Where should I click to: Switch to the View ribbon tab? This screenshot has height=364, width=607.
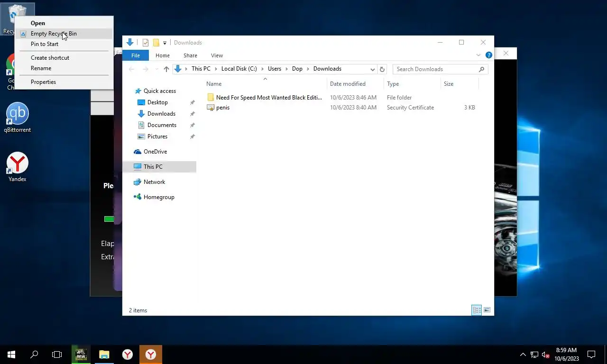pos(217,55)
